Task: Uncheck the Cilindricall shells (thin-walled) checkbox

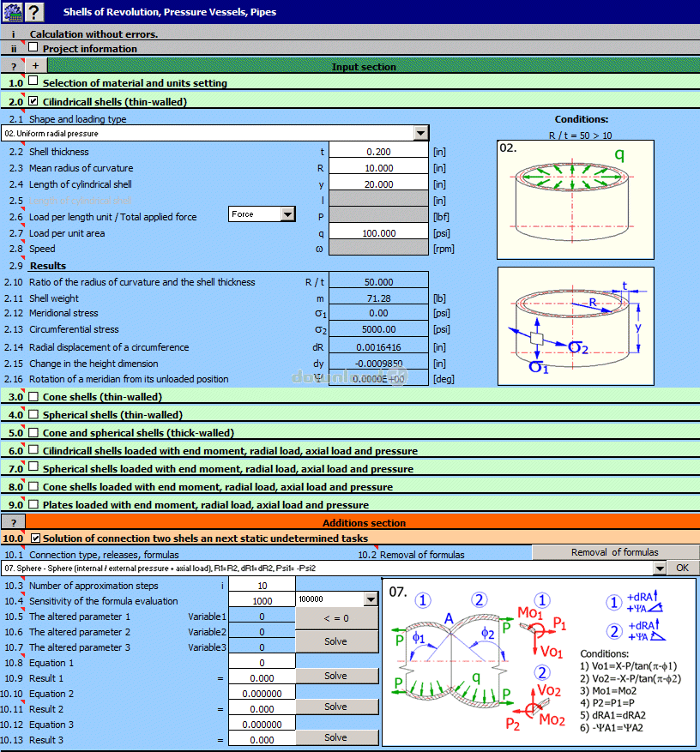Action: [33, 100]
